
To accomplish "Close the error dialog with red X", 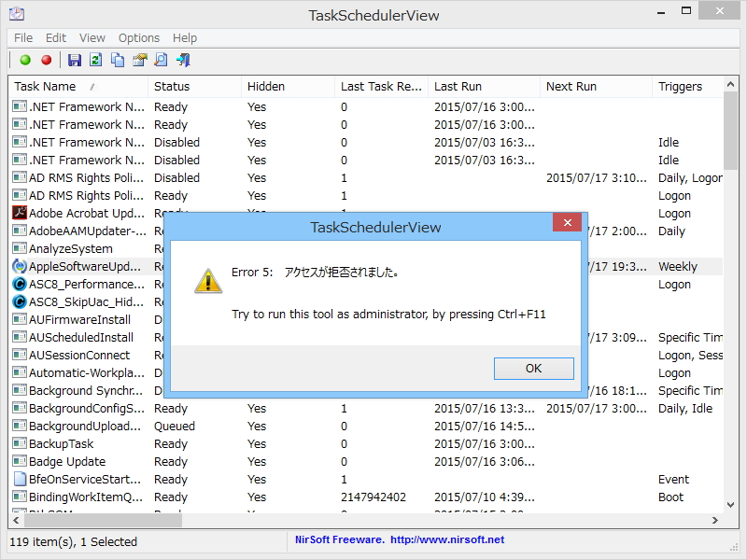I will tap(567, 222).
